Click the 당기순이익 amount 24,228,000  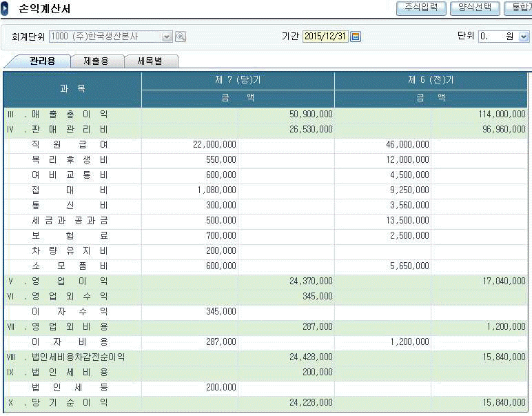pyautogui.click(x=311, y=403)
